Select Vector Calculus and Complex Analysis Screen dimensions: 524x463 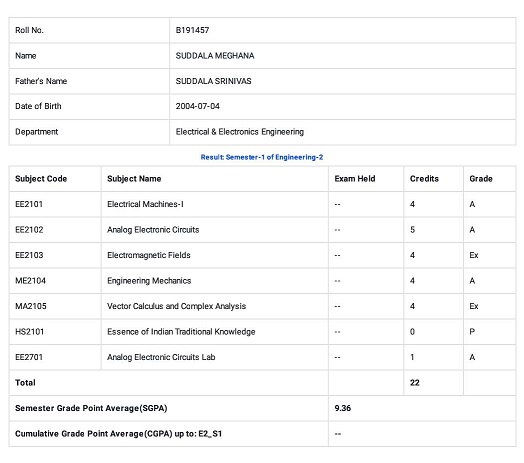tap(176, 306)
